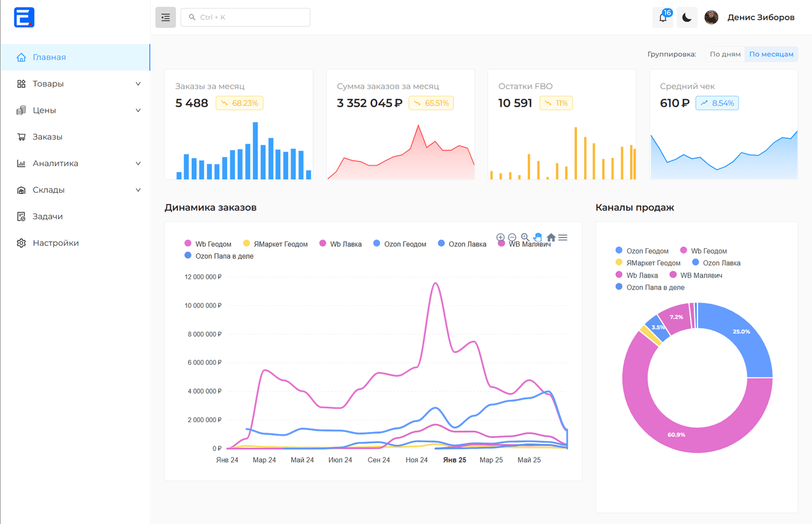This screenshot has height=524, width=812.
Task: Select the pan (hand) tool on the chart
Action: [537, 237]
